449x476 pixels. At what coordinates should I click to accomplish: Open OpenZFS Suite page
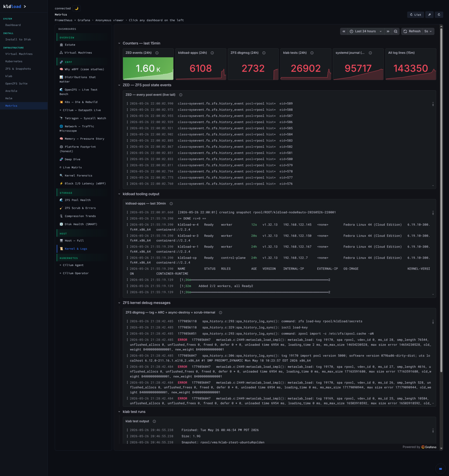16,83
